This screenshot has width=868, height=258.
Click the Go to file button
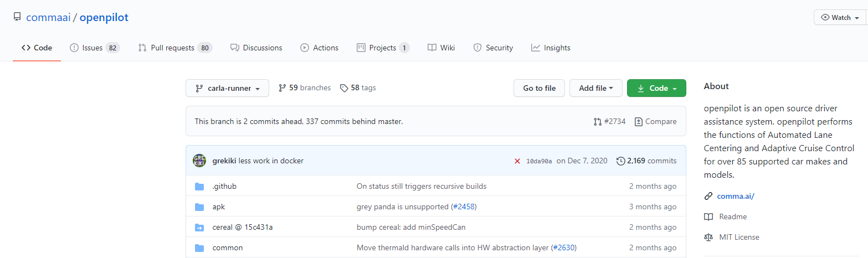click(539, 88)
